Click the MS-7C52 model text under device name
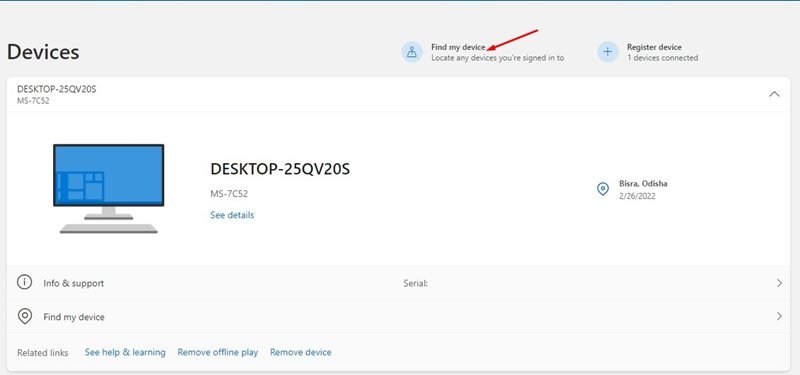800x375 pixels. 229,194
